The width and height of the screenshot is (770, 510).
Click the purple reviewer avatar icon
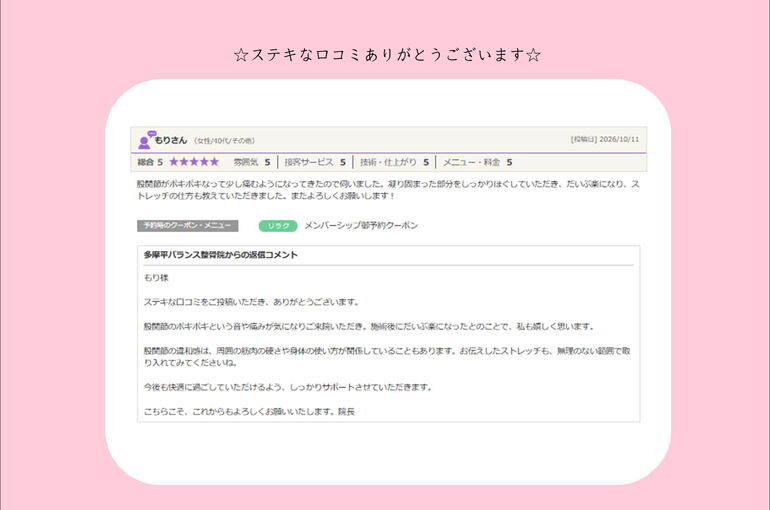point(146,140)
